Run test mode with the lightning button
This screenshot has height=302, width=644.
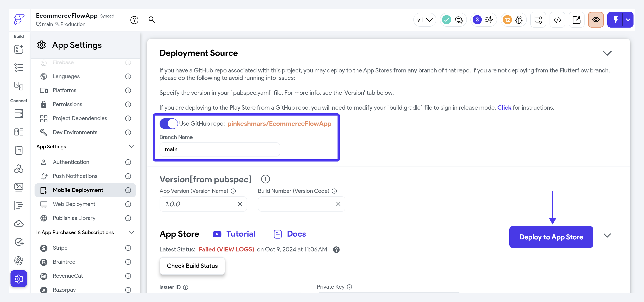pyautogui.click(x=615, y=20)
